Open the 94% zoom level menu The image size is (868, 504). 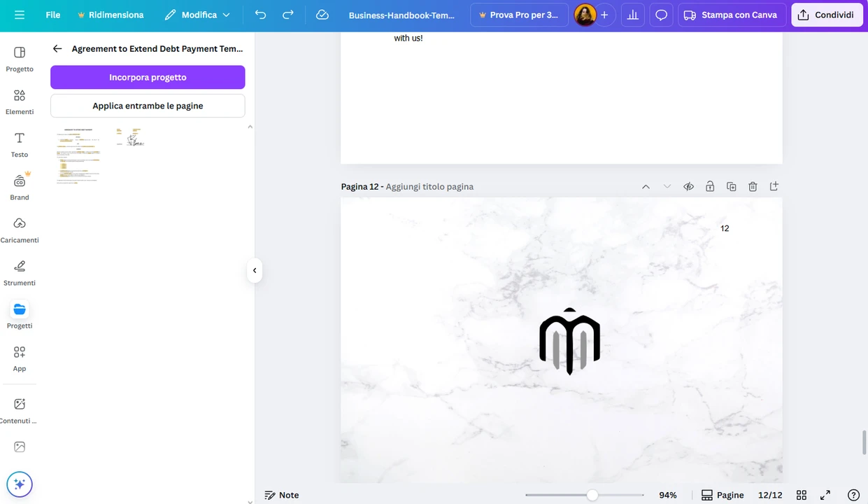click(668, 495)
